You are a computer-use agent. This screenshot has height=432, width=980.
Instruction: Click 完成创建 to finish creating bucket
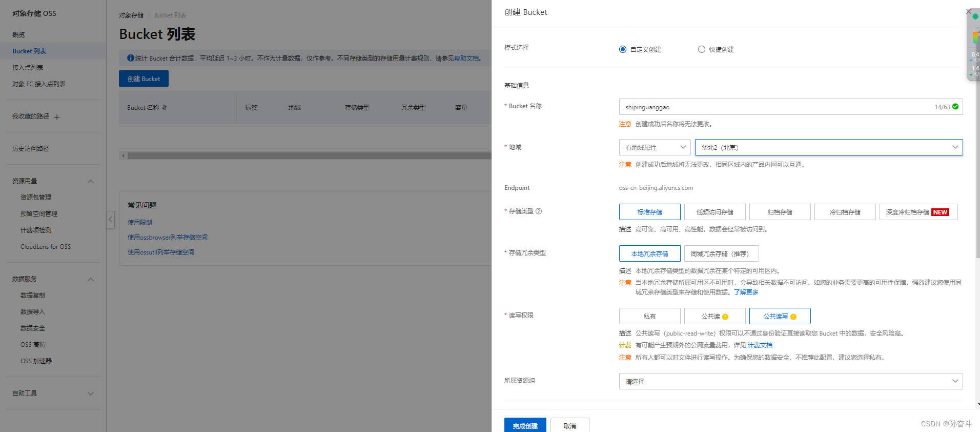coord(525,426)
